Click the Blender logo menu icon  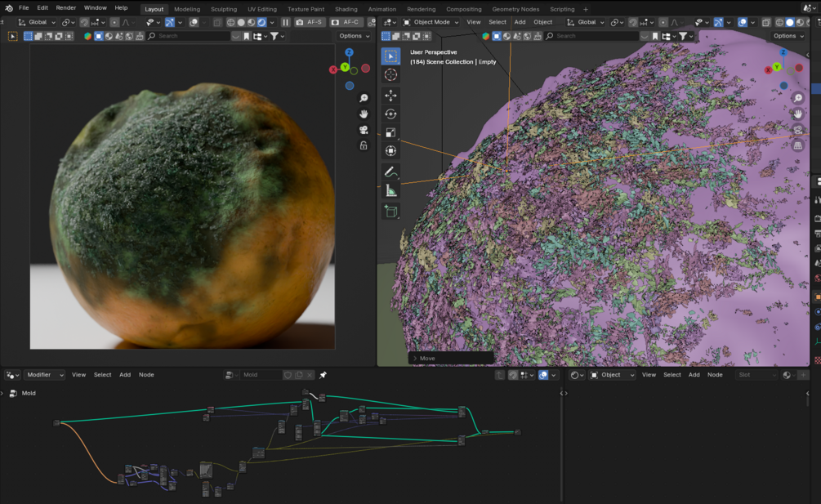pos(9,8)
